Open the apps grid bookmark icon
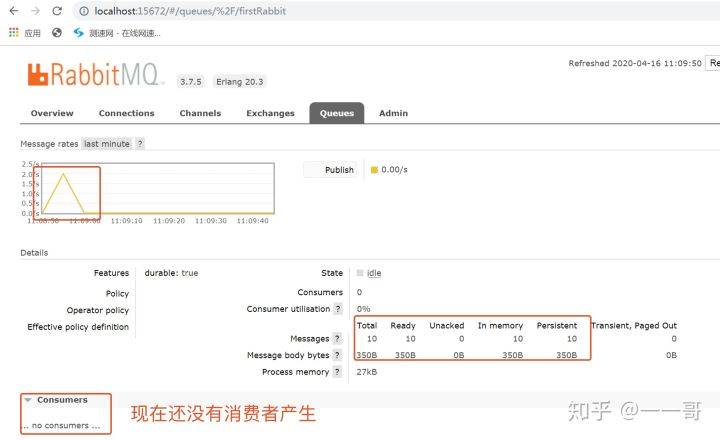 (14, 32)
